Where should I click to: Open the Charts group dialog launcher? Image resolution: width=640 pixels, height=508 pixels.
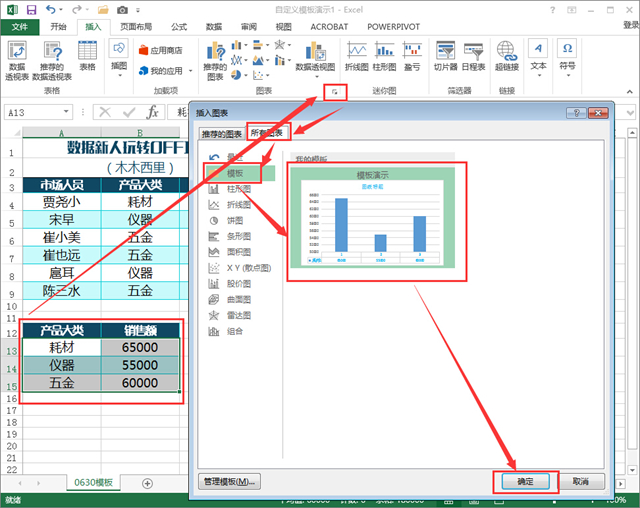pyautogui.click(x=334, y=92)
